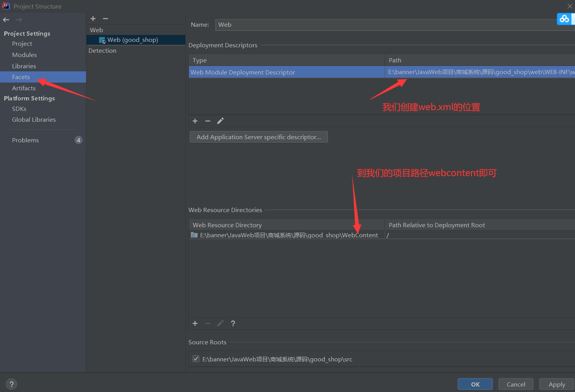Click the WebContent folder icon

point(194,235)
